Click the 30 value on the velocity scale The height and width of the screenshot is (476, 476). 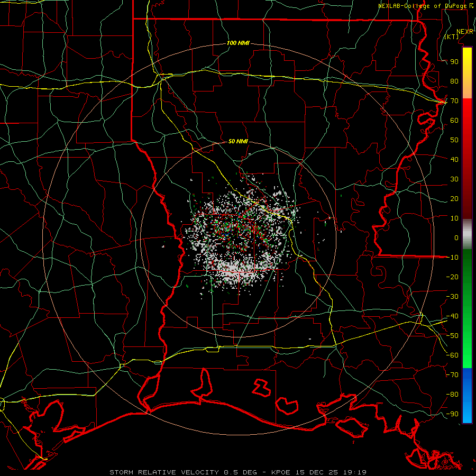click(454, 179)
